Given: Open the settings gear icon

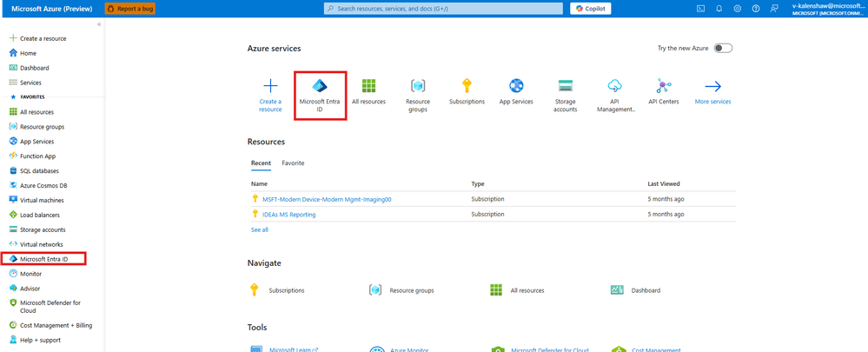Looking at the screenshot, I should (x=738, y=9).
